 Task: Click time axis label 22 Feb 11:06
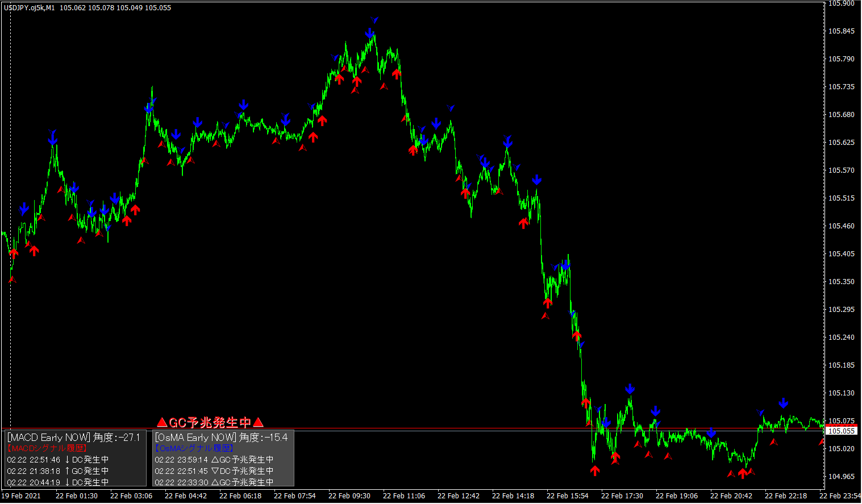[404, 496]
